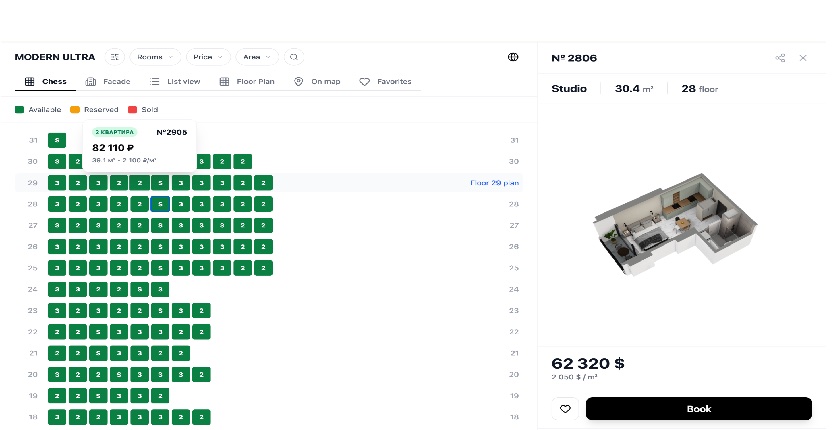Expand the Price filter dropdown

click(208, 57)
